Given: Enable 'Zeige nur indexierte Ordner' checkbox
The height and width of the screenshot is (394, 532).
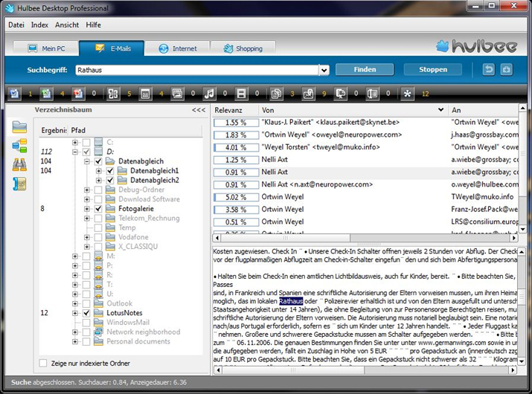Looking at the screenshot, I should [x=43, y=363].
